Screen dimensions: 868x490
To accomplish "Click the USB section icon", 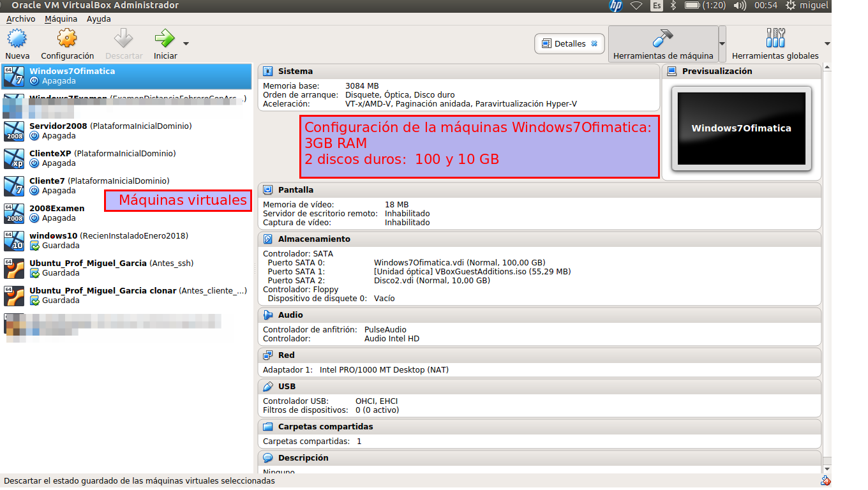I will point(268,387).
